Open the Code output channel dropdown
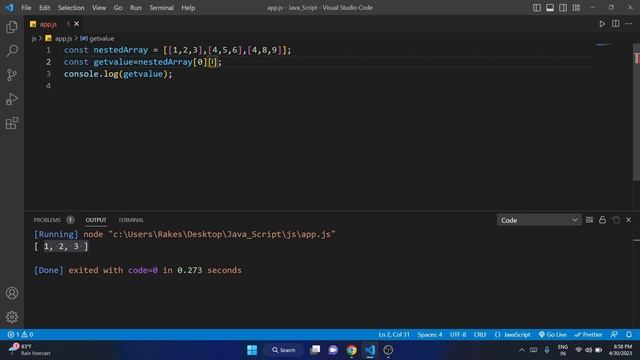Image resolution: width=640 pixels, height=360 pixels. click(539, 220)
